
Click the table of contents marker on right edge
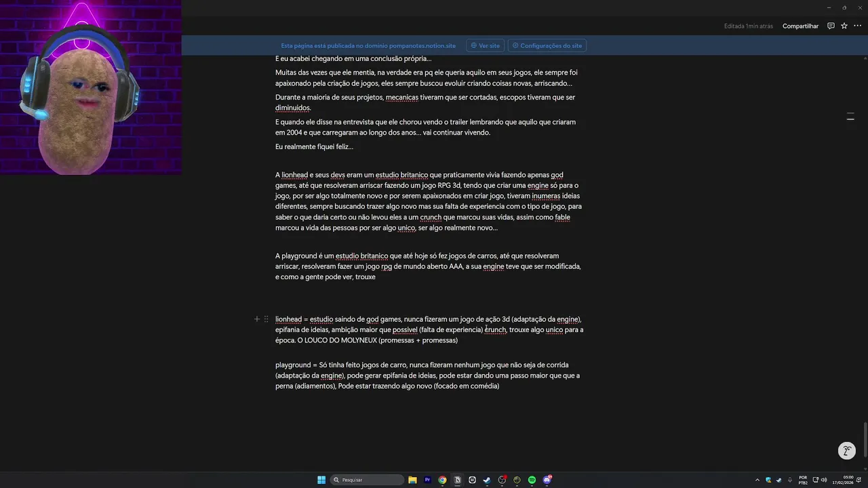pos(850,117)
